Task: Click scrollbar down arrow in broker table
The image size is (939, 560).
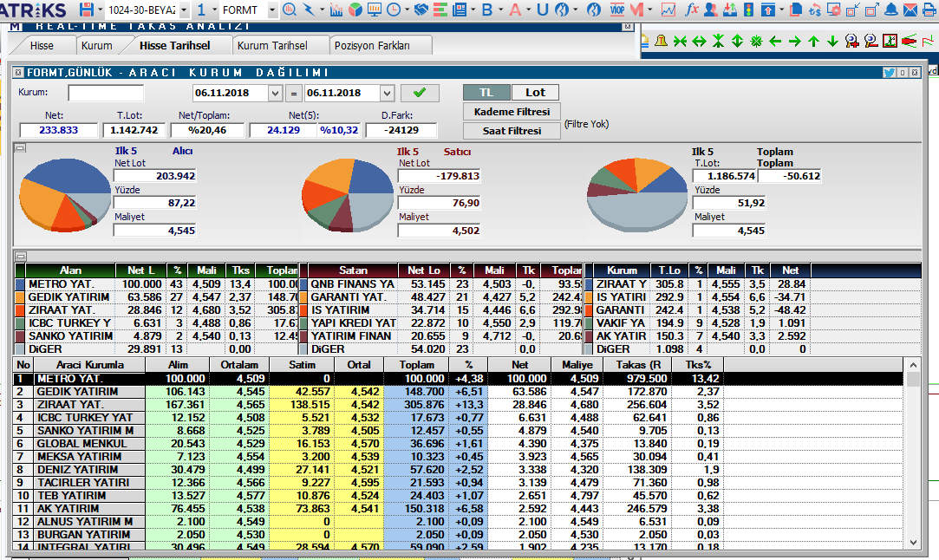Action: (913, 543)
